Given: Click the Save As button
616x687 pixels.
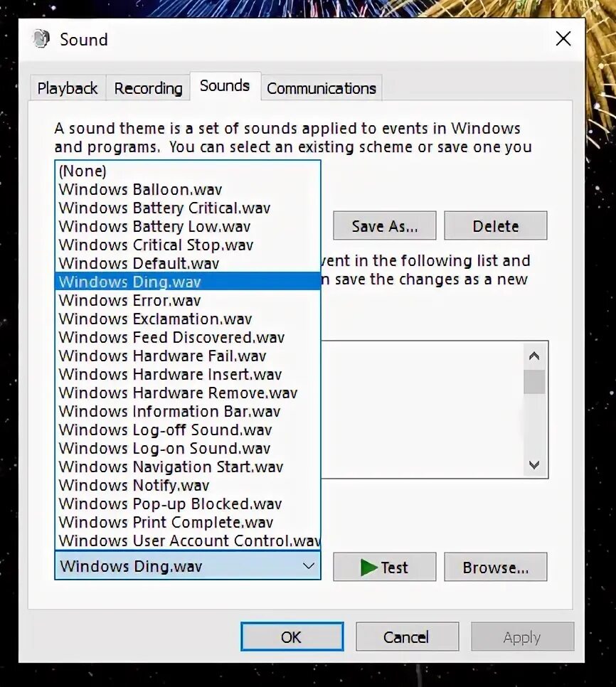Looking at the screenshot, I should tap(384, 225).
